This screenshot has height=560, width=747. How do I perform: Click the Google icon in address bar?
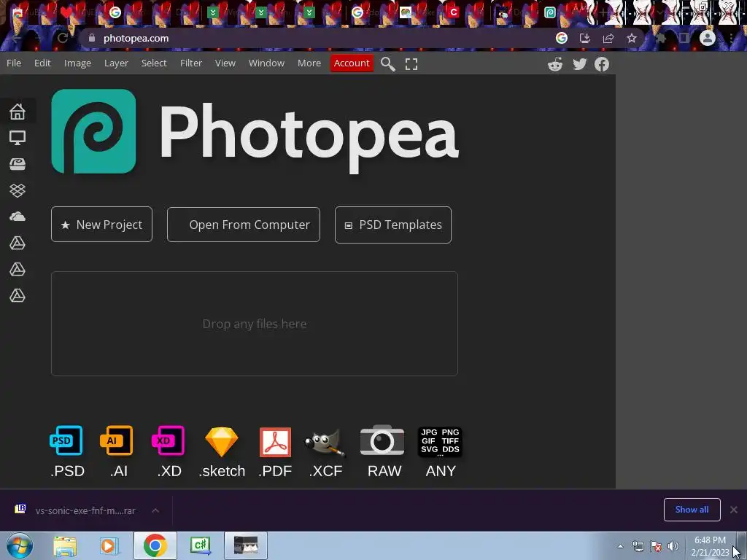point(562,38)
